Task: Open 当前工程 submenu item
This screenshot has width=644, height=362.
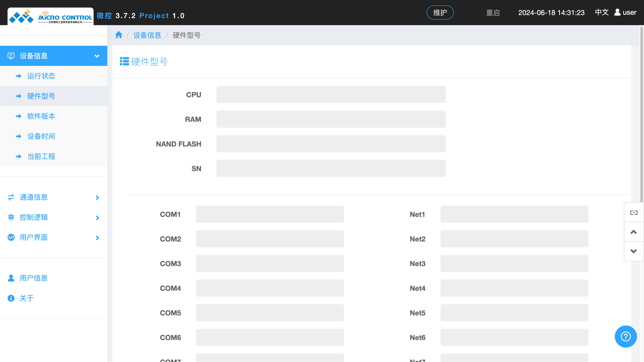Action: 41,156
